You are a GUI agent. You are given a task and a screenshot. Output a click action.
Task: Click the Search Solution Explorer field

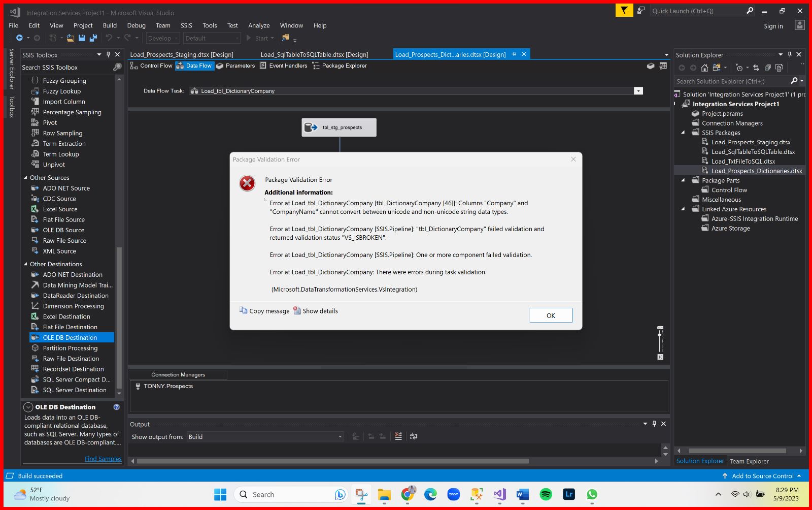tap(731, 81)
